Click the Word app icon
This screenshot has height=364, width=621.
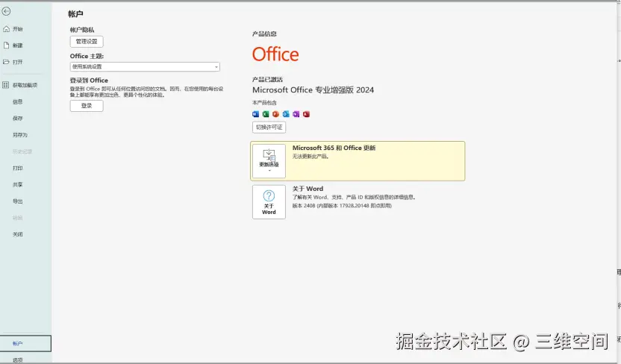click(x=255, y=114)
